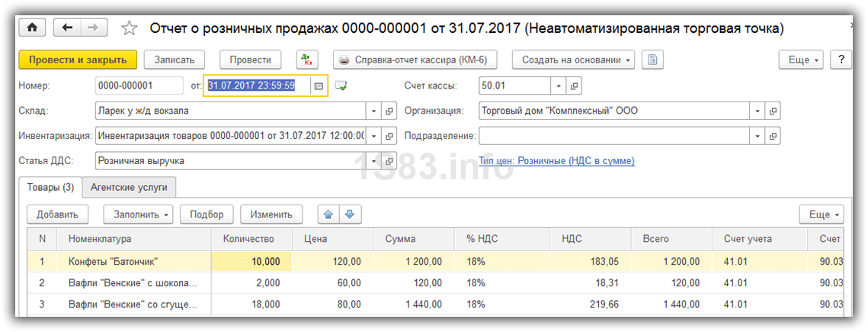Expand the Подразделение dropdown list
The height and width of the screenshot is (332, 868).
coord(757,136)
